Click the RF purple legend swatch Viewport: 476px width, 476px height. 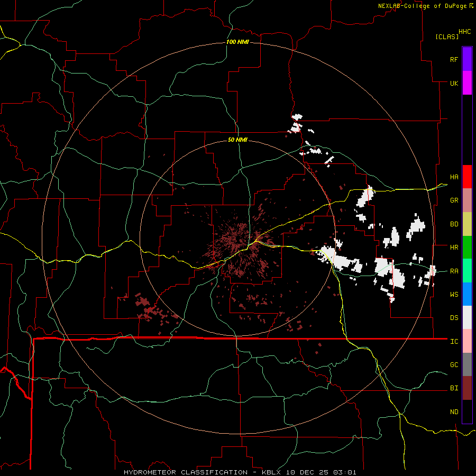click(467, 59)
